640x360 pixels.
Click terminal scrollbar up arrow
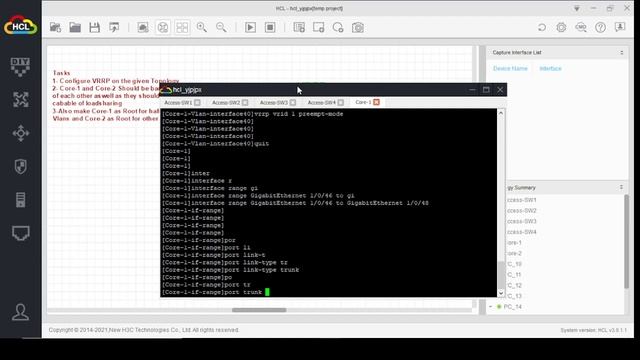(501, 113)
